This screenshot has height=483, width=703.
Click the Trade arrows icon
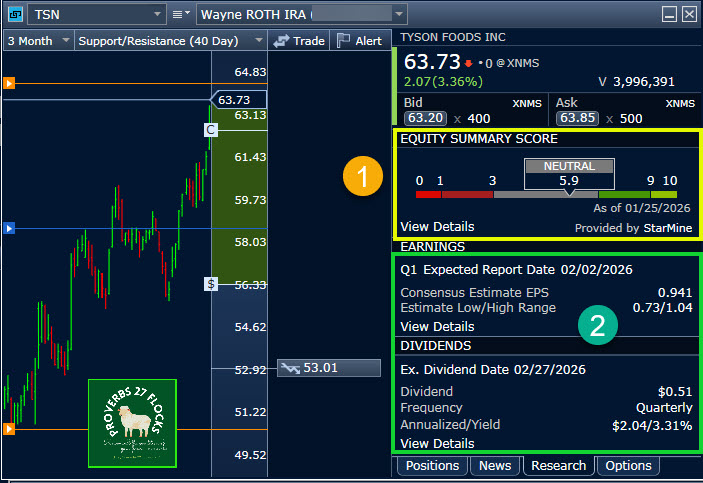pos(282,41)
